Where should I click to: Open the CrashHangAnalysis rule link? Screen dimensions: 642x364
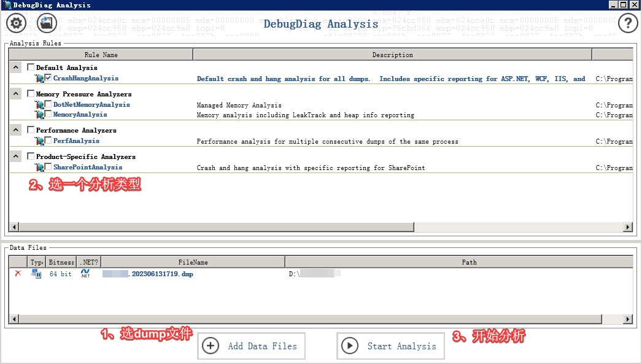click(86, 78)
